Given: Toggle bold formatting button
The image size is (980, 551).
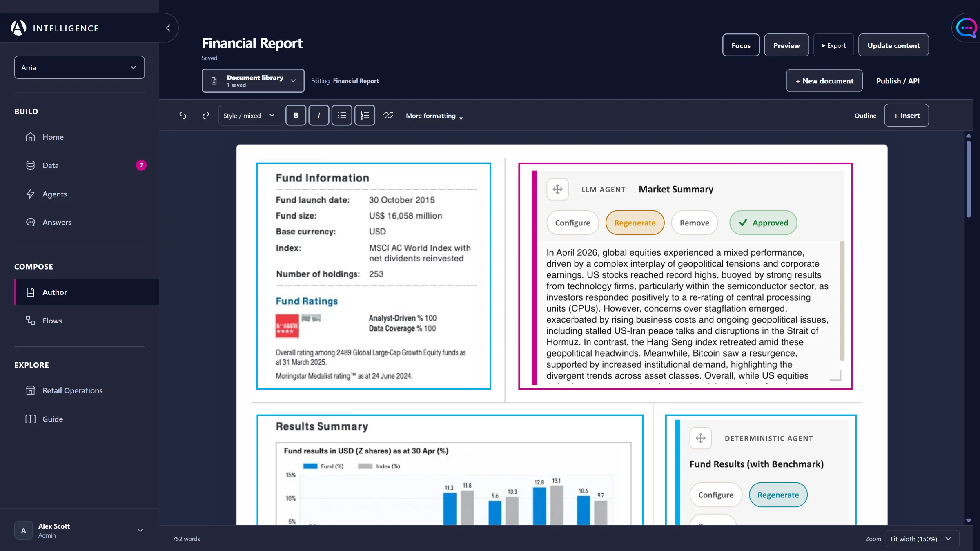Looking at the screenshot, I should click(x=296, y=116).
